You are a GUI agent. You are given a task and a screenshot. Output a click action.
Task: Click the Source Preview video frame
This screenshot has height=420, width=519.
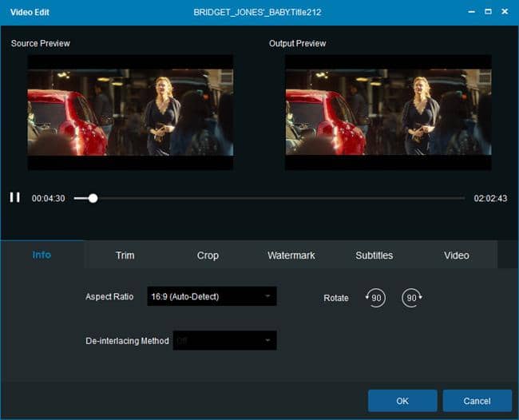130,113
